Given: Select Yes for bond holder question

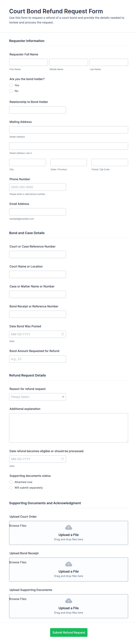Looking at the screenshot, I should tap(11, 85).
